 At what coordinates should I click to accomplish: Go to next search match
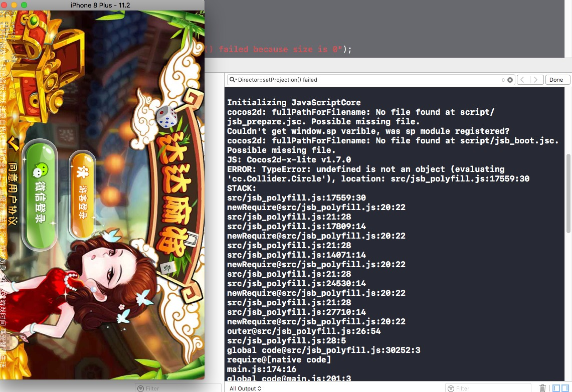[536, 80]
